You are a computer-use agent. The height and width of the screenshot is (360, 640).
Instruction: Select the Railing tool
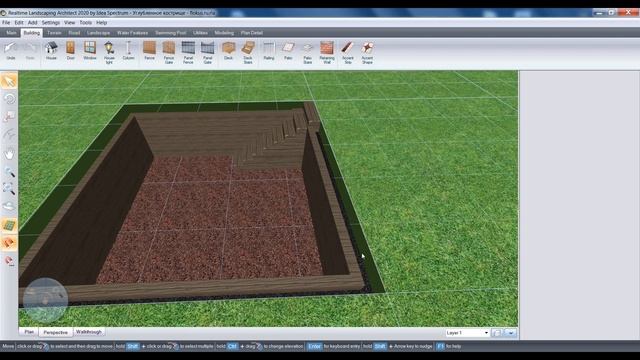(x=269, y=51)
